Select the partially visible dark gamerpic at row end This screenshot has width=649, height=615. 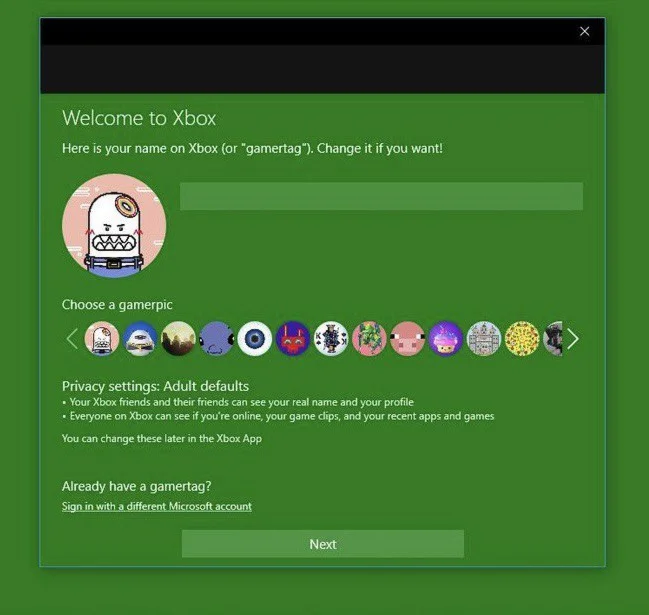click(x=553, y=339)
